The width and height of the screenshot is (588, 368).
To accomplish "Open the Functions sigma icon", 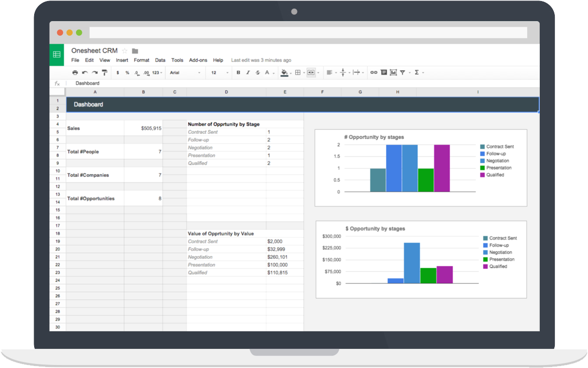I will coord(417,72).
